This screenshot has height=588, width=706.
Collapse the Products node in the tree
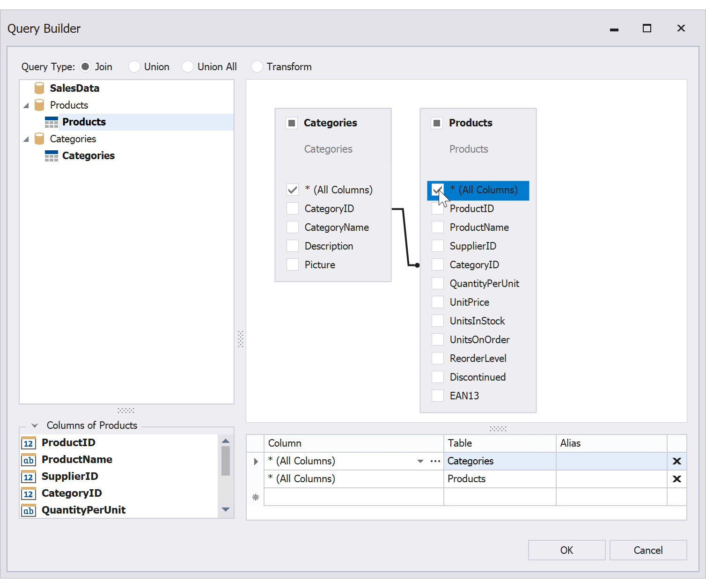[27, 105]
